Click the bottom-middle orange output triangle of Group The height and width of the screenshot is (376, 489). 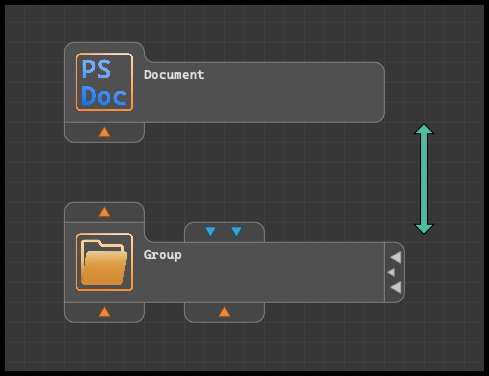(224, 312)
